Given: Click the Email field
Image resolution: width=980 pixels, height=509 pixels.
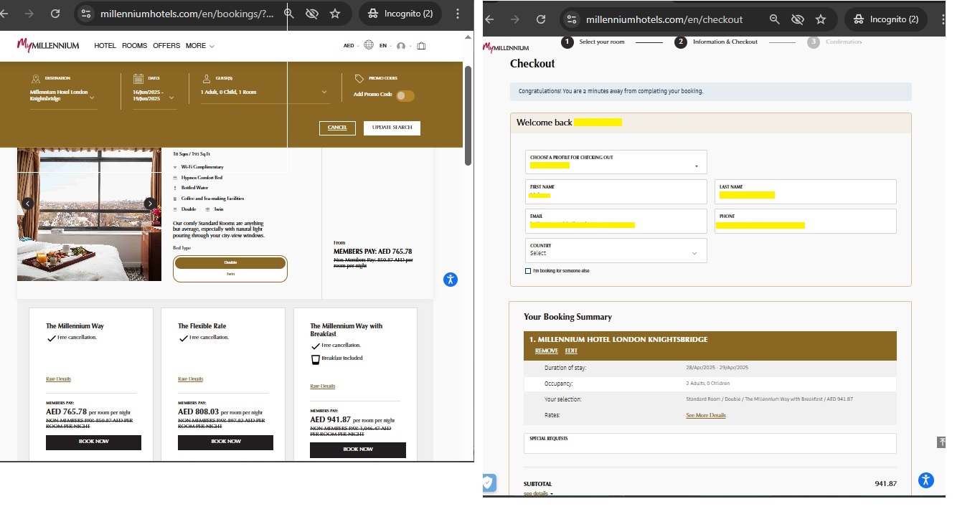Looking at the screenshot, I should coord(616,221).
